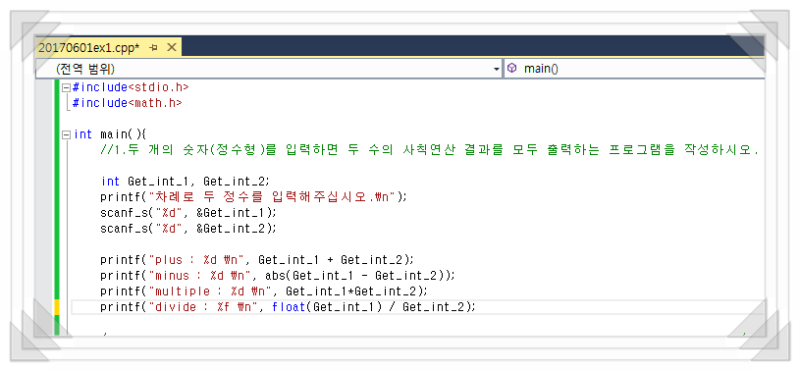Image resolution: width=800 pixels, height=371 pixels.
Task: Click the int main(){ line
Action: click(110, 135)
